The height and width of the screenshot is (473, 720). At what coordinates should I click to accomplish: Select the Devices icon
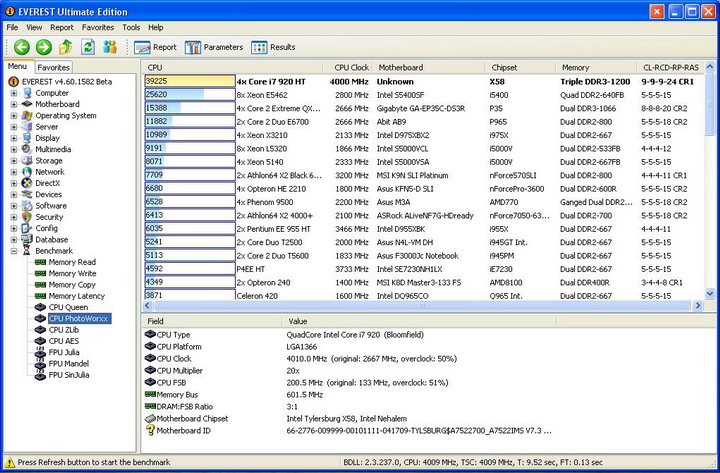pyautogui.click(x=27, y=194)
